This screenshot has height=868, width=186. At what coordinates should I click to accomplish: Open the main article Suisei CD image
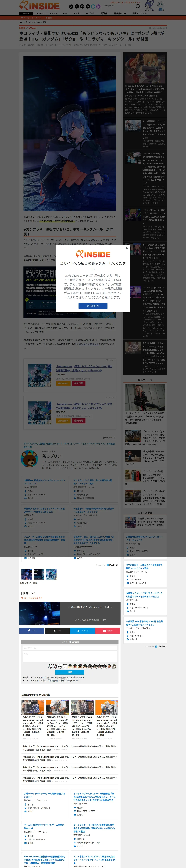70,133
